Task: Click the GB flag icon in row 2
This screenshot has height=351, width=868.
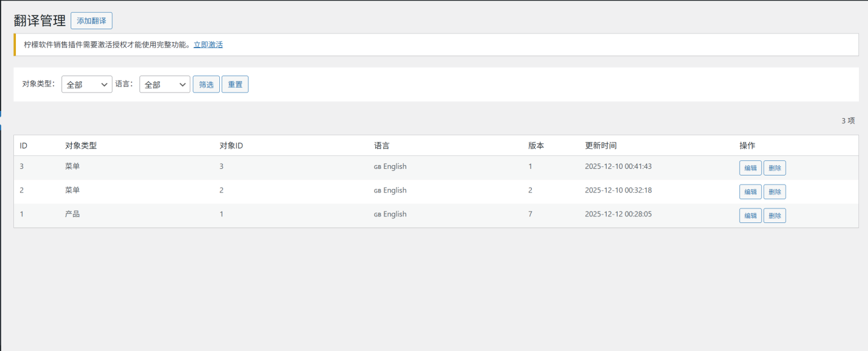Action: click(x=377, y=191)
